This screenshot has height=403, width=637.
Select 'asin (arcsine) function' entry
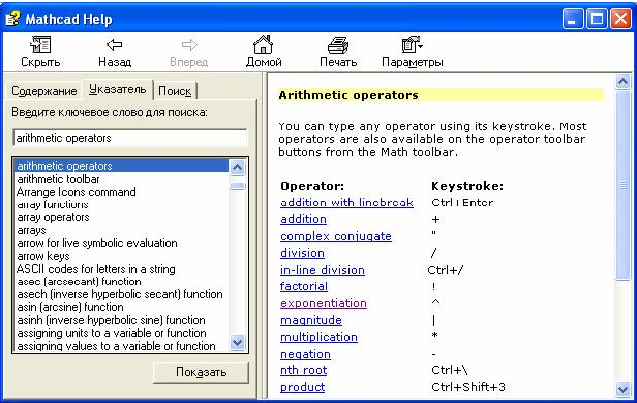[x=70, y=307]
